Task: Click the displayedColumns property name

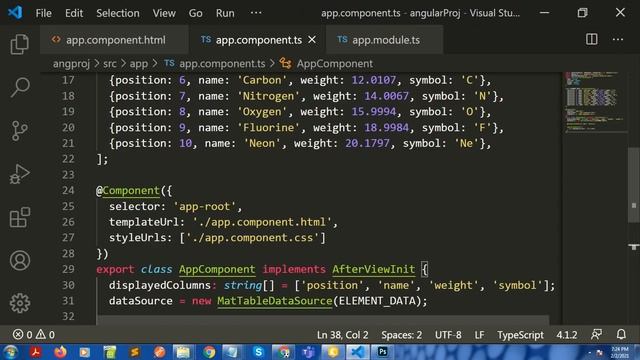Action: pyautogui.click(x=160, y=285)
